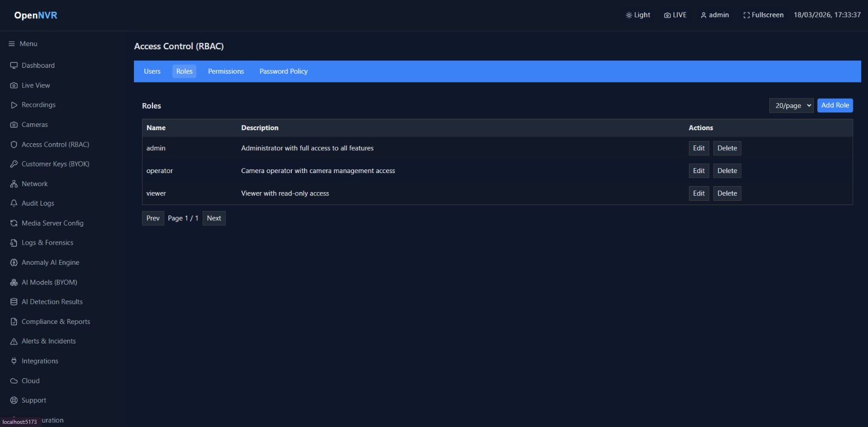Click the Recordings play icon
This screenshot has width=868, height=427.
(14, 105)
